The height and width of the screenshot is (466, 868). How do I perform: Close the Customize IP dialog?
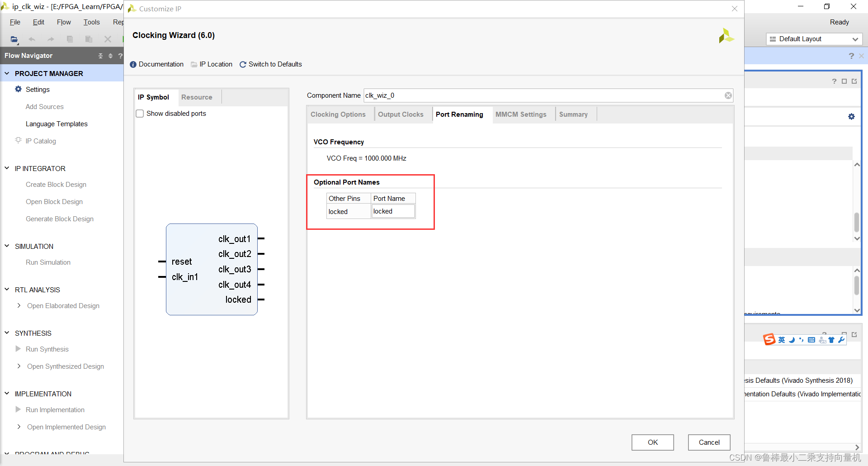(x=735, y=9)
